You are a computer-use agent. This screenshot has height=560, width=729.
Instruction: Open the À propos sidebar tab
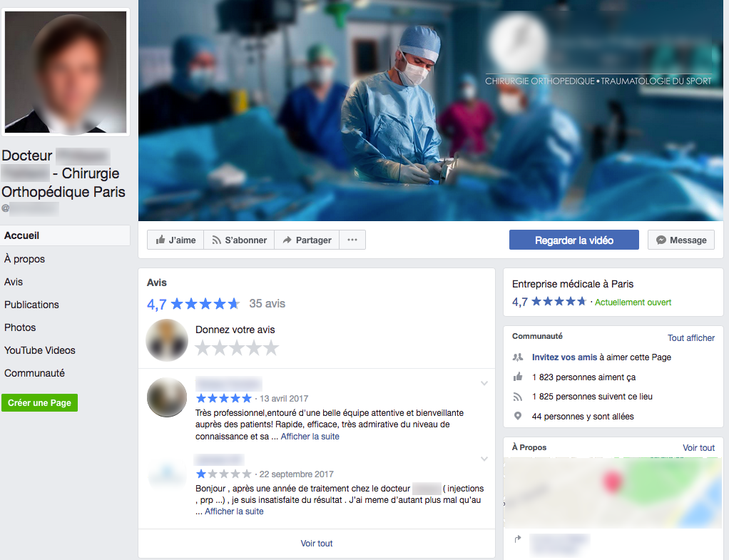(25, 259)
